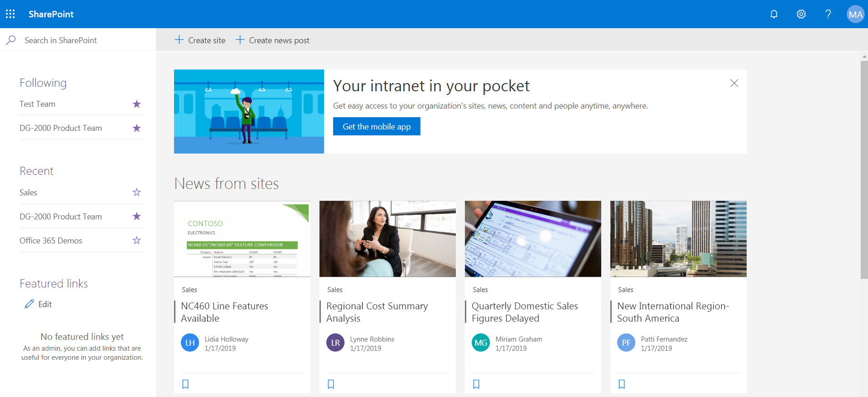Dismiss the intranet in your pocket banner

pos(734,83)
